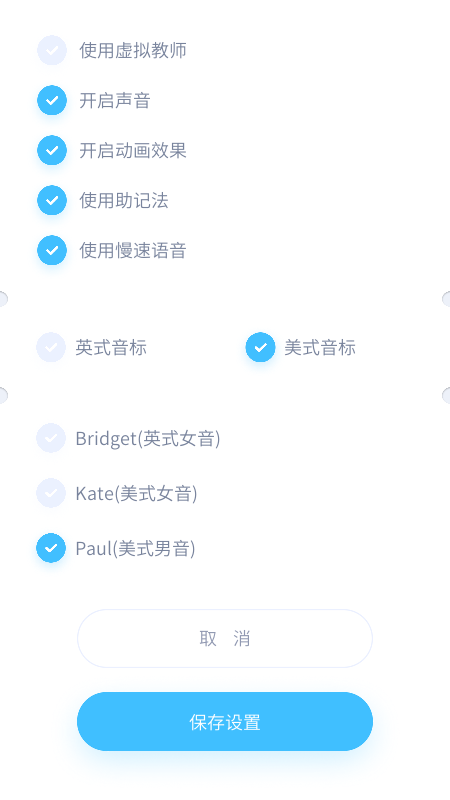Click the 开启声音 label text
This screenshot has width=450, height=800.
click(115, 100)
